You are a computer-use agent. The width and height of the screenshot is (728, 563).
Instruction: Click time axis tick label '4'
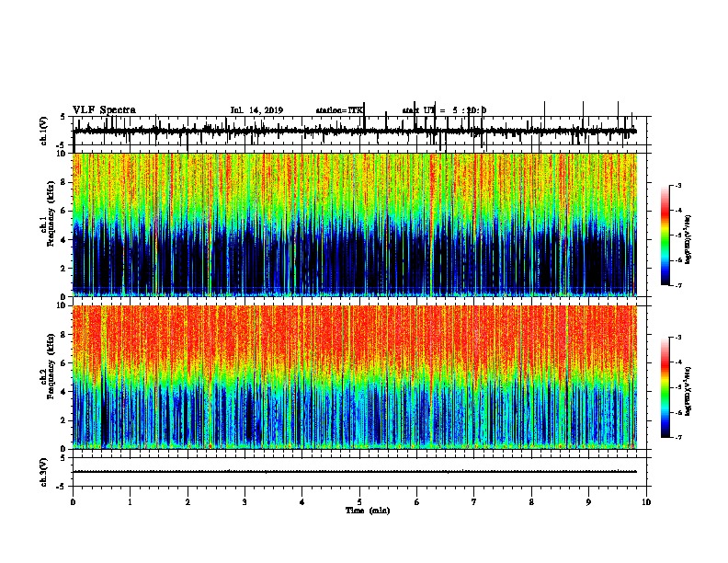coord(302,502)
